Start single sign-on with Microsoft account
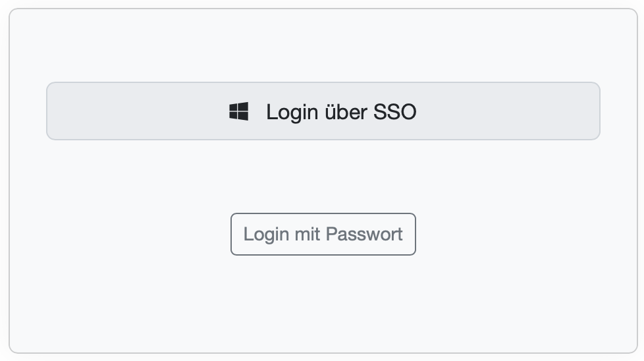The height and width of the screenshot is (361, 644). (323, 111)
